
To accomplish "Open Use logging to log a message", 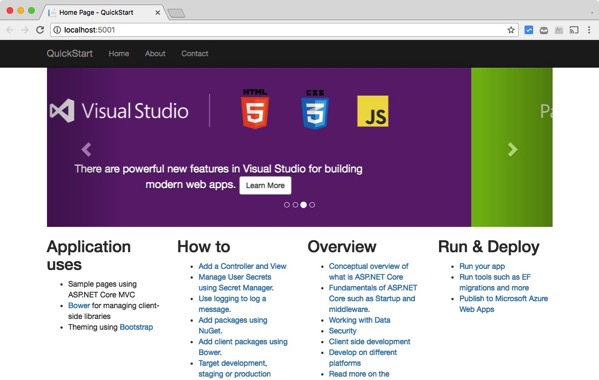I will pyautogui.click(x=232, y=304).
